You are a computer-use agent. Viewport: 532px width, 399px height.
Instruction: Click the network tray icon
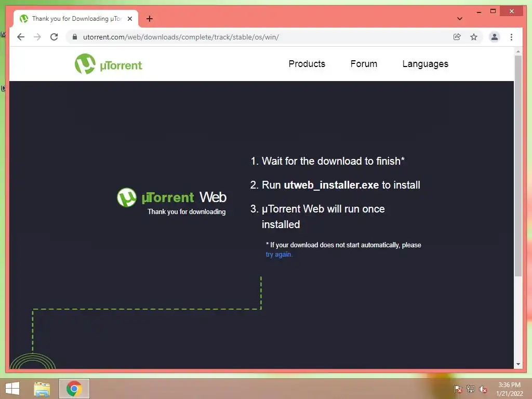(471, 389)
